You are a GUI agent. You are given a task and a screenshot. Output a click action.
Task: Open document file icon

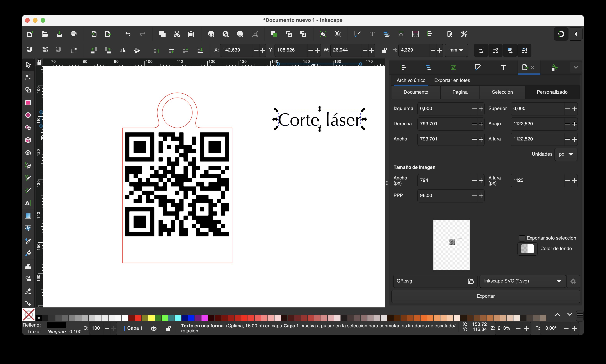point(45,34)
